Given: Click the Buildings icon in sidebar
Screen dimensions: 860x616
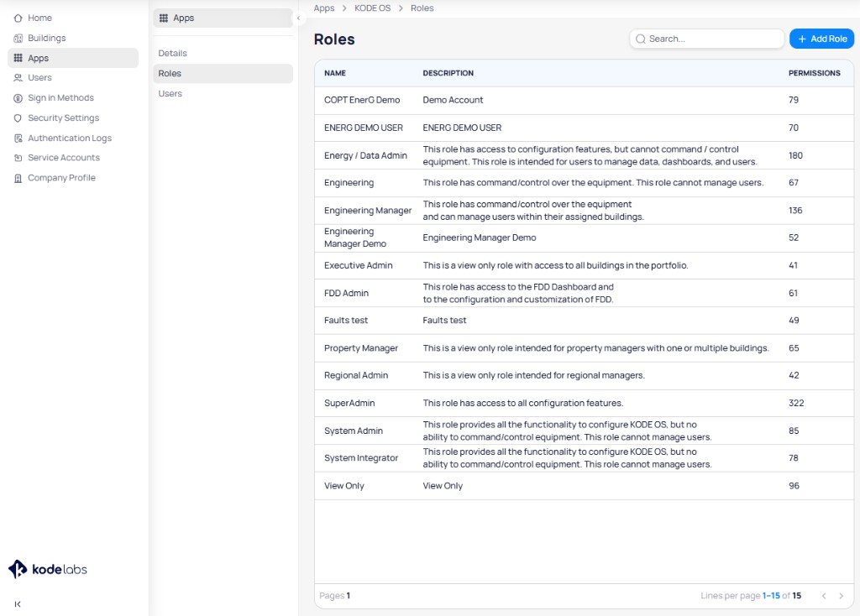Looking at the screenshot, I should click(18, 39).
